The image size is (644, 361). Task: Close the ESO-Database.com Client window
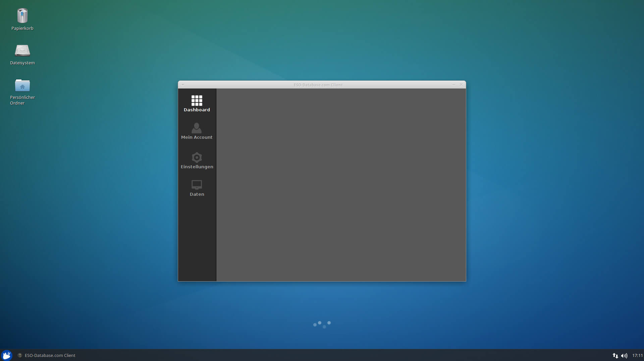[461, 85]
